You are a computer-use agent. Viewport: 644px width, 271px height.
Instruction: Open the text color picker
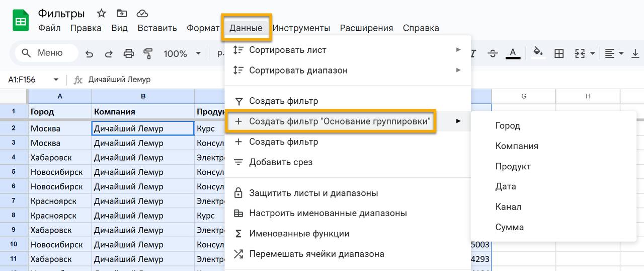(513, 53)
